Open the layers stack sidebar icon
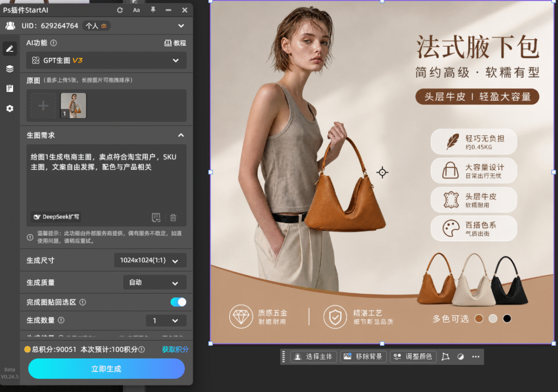 click(x=10, y=69)
